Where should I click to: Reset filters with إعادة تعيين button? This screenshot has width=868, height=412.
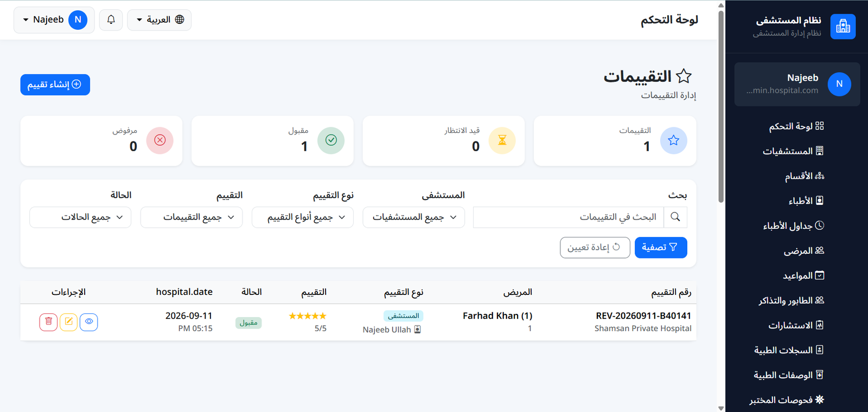595,247
